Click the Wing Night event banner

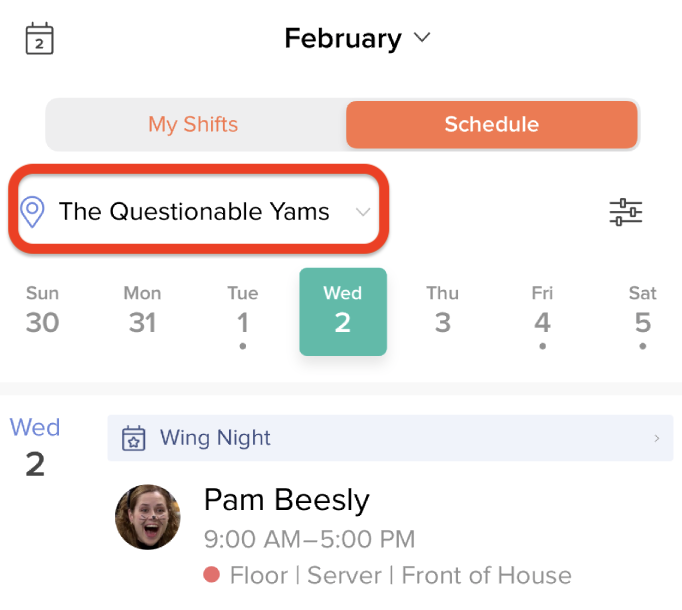coord(391,438)
